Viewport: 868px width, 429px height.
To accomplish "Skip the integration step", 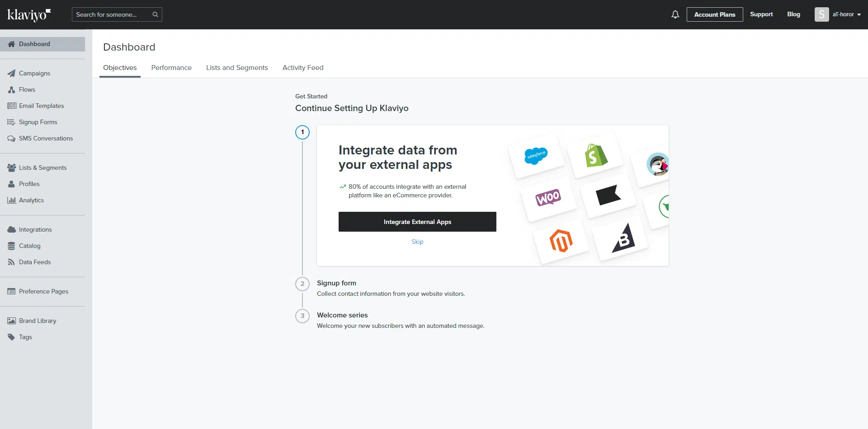I will pos(417,242).
